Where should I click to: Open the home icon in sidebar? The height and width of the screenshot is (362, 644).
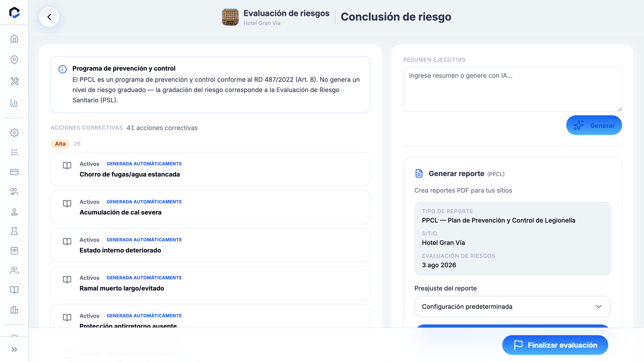tap(14, 38)
